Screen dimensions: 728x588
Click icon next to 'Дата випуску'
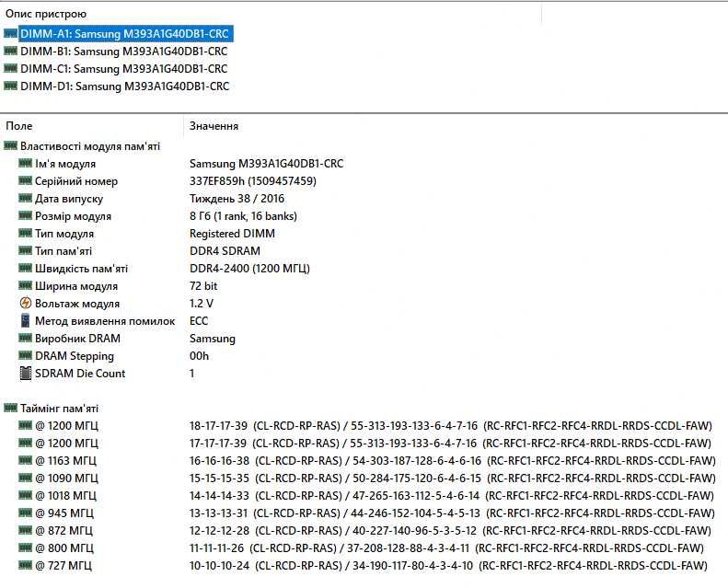point(25,198)
